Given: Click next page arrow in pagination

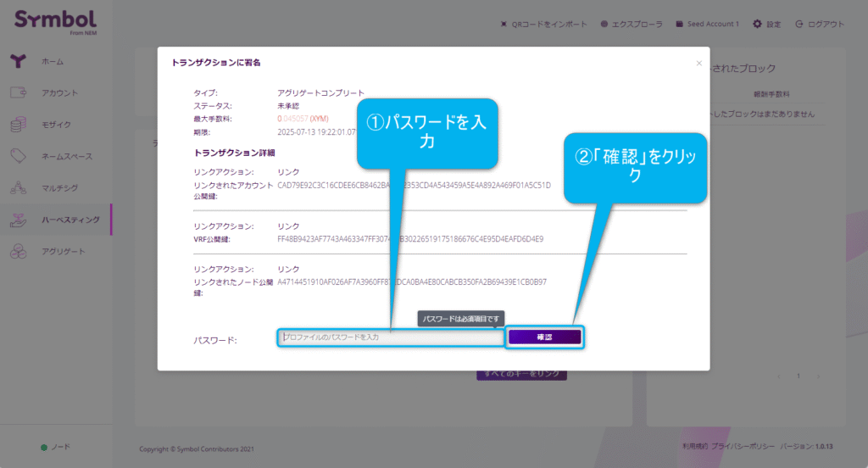Looking at the screenshot, I should click(818, 376).
